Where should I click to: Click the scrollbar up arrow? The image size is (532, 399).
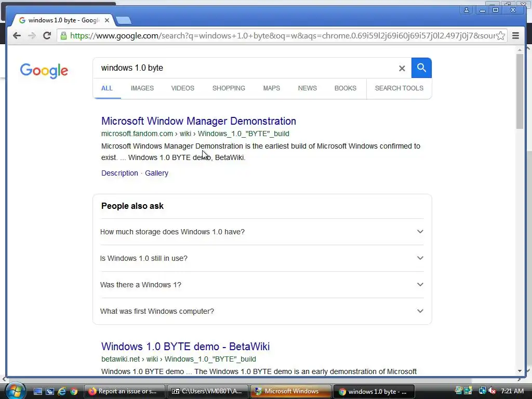(520, 50)
